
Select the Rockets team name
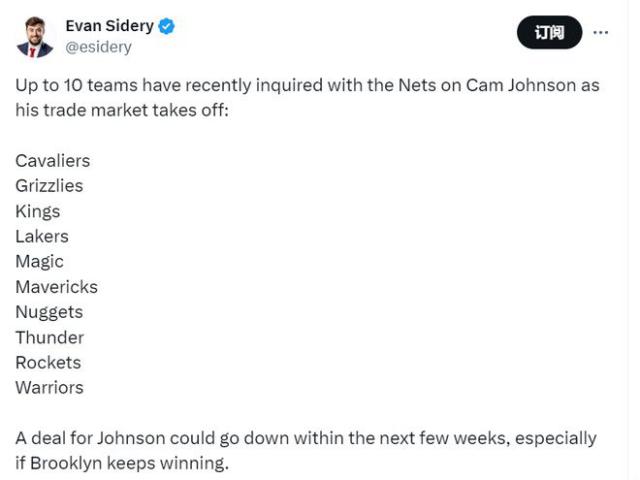pos(48,362)
